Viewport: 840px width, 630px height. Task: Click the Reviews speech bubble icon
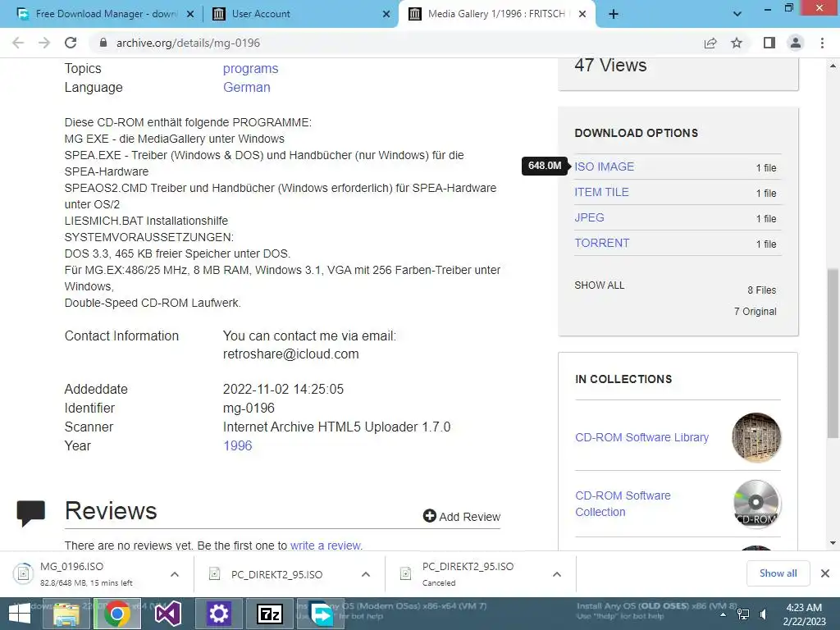coord(30,514)
